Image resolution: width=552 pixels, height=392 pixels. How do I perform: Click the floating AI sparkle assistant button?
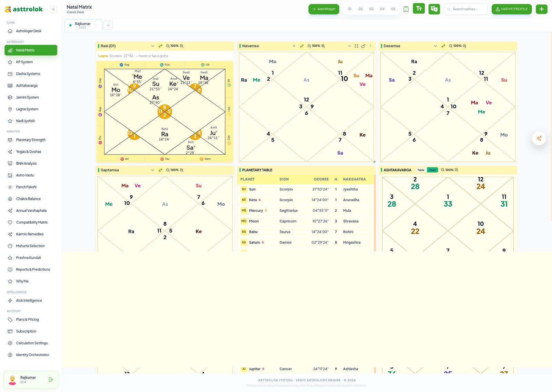click(539, 138)
